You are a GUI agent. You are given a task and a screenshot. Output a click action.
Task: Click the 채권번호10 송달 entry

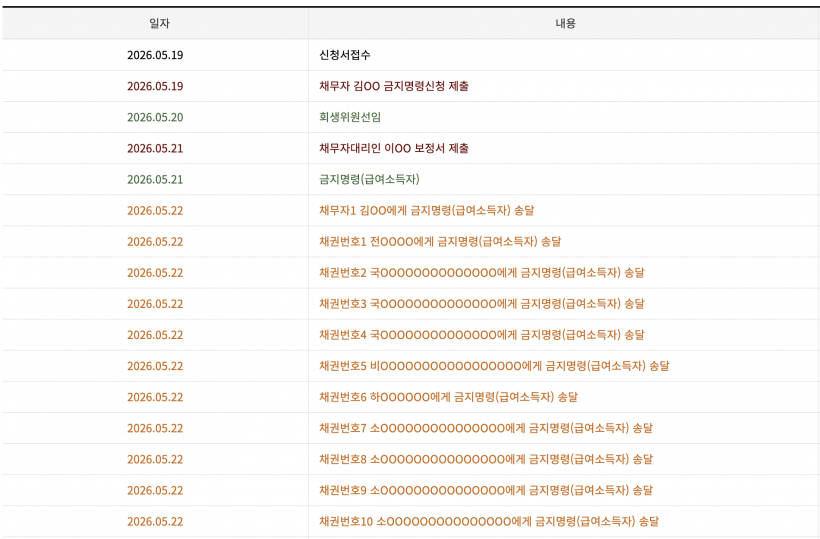pos(489,522)
